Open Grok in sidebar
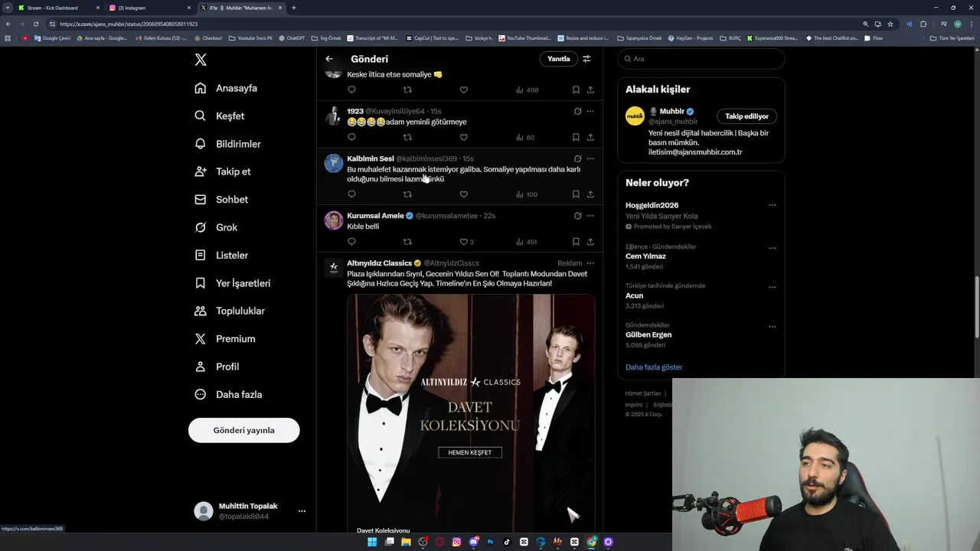 (x=216, y=227)
